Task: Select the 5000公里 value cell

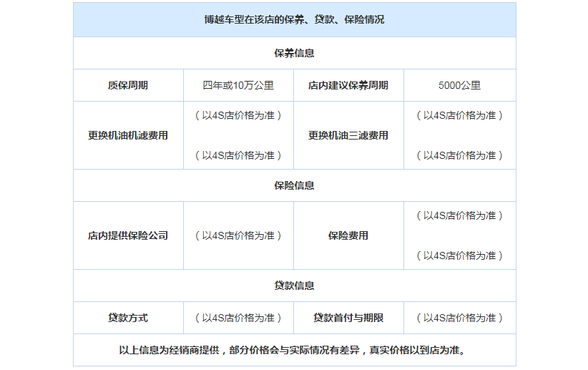Action: (460, 85)
